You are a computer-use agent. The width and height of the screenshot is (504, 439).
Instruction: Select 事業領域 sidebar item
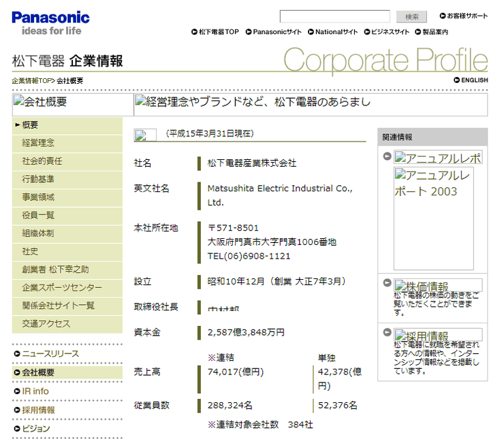pyautogui.click(x=67, y=197)
